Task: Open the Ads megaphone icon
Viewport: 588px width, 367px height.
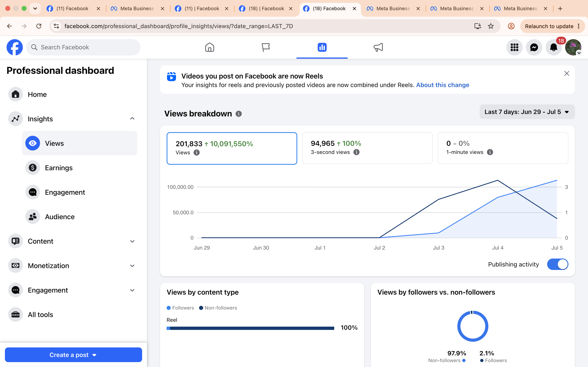Action: tap(378, 47)
